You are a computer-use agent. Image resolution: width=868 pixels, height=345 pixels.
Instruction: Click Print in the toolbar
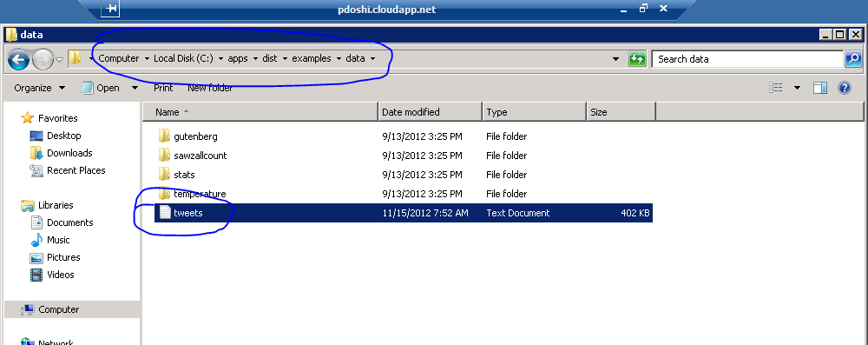click(x=163, y=88)
